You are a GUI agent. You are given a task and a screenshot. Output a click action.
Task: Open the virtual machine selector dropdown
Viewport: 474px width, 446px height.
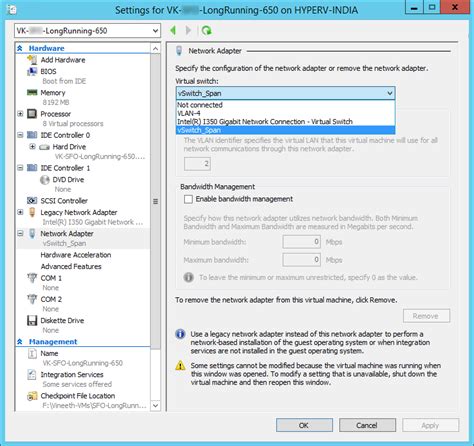coord(87,31)
